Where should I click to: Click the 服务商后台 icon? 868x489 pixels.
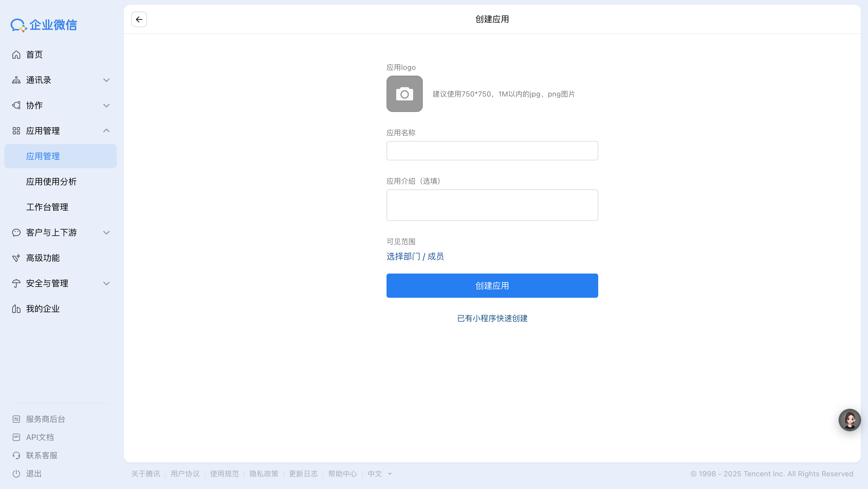coord(16,419)
